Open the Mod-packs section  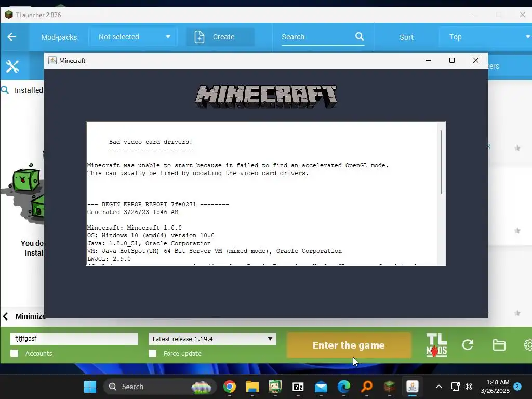59,37
